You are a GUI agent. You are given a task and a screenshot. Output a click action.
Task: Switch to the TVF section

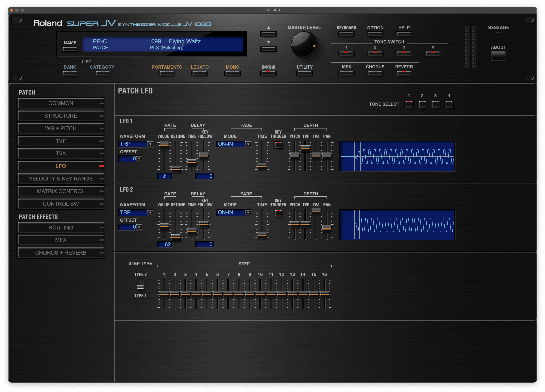pyautogui.click(x=61, y=141)
